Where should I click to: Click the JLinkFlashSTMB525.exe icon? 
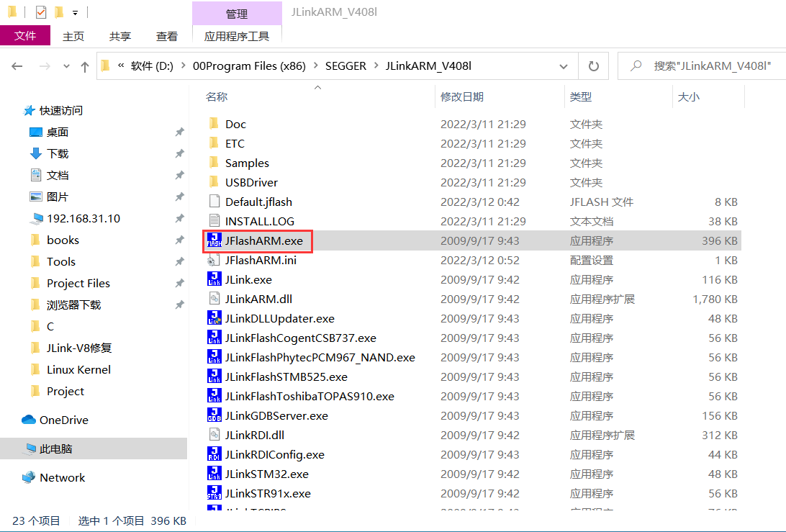click(214, 377)
